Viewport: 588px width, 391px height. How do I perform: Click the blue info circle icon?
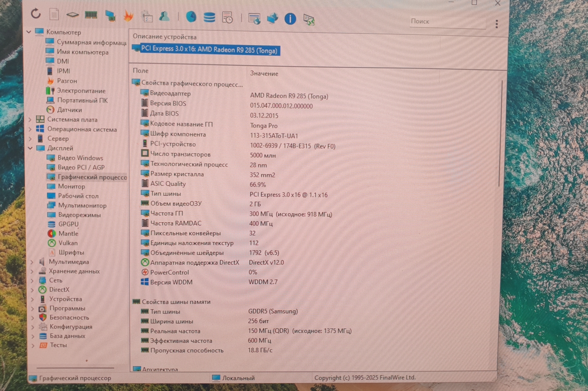tap(290, 19)
